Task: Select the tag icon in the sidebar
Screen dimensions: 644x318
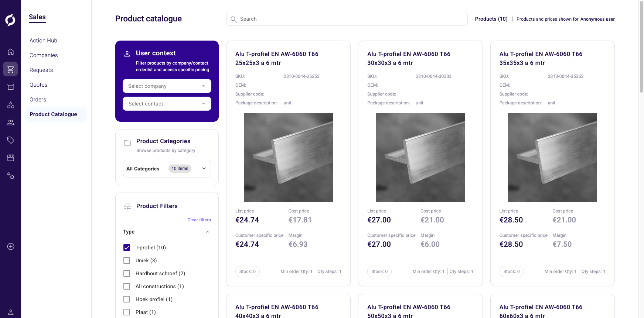Action: pyautogui.click(x=10, y=140)
